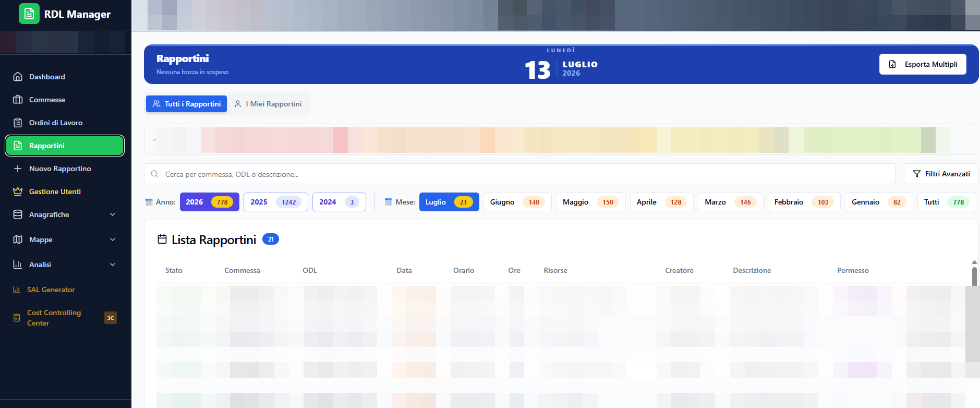Open SAL Generator
This screenshot has height=408, width=980.
(65, 290)
